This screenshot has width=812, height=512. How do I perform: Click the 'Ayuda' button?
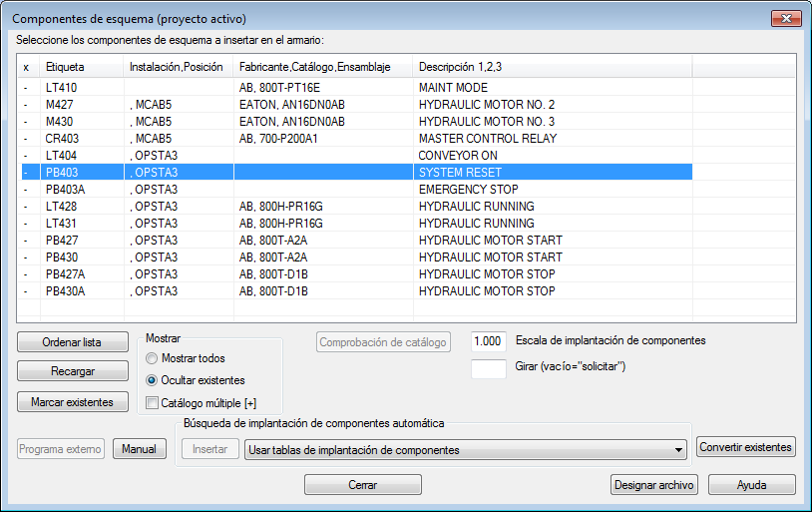[x=751, y=484]
